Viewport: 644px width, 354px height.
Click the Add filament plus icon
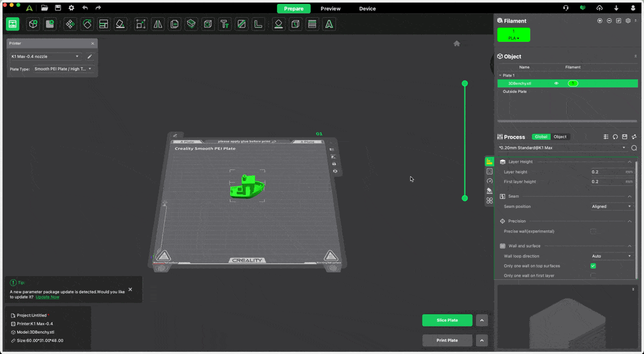(600, 21)
